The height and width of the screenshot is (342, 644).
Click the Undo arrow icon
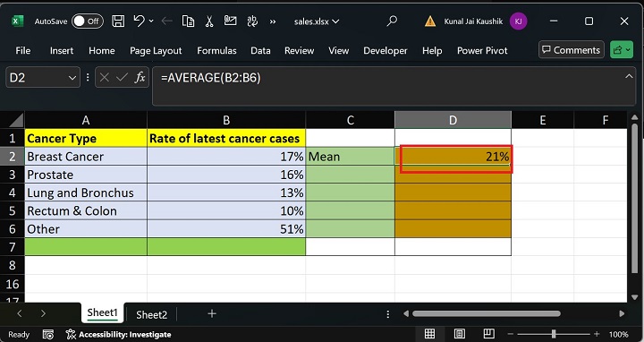click(x=139, y=21)
